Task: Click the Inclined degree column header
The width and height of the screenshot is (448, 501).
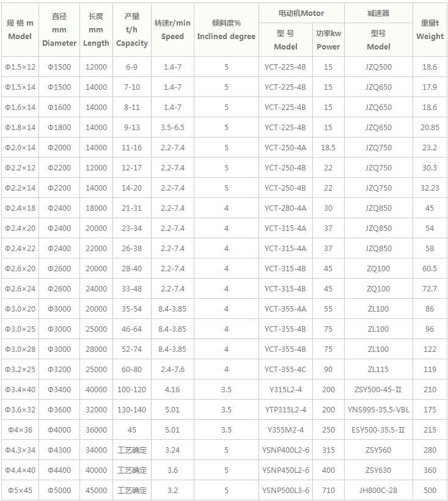Action: [x=226, y=30]
